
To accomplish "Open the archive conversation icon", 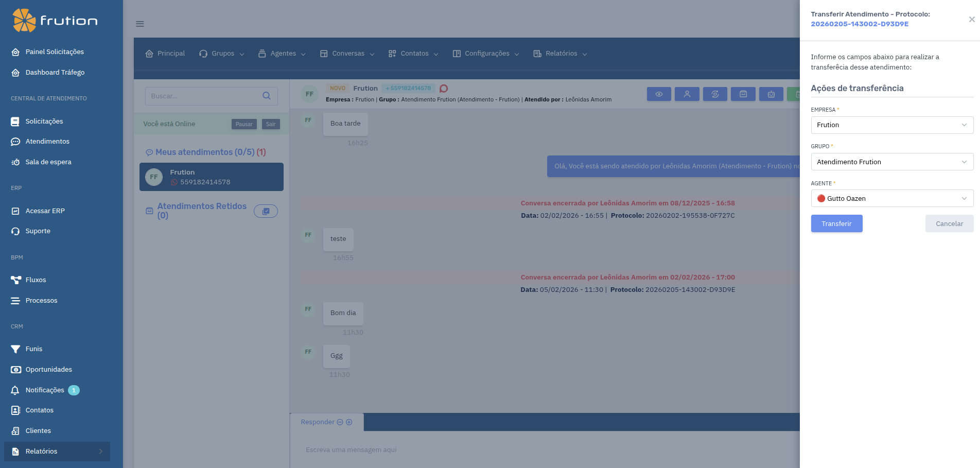I will point(743,94).
